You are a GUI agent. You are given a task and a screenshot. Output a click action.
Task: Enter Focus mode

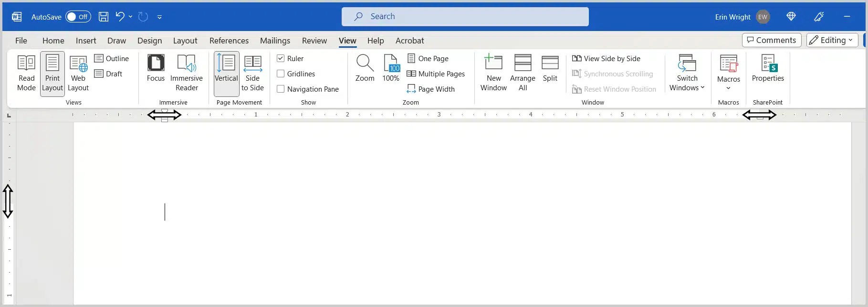click(x=156, y=69)
